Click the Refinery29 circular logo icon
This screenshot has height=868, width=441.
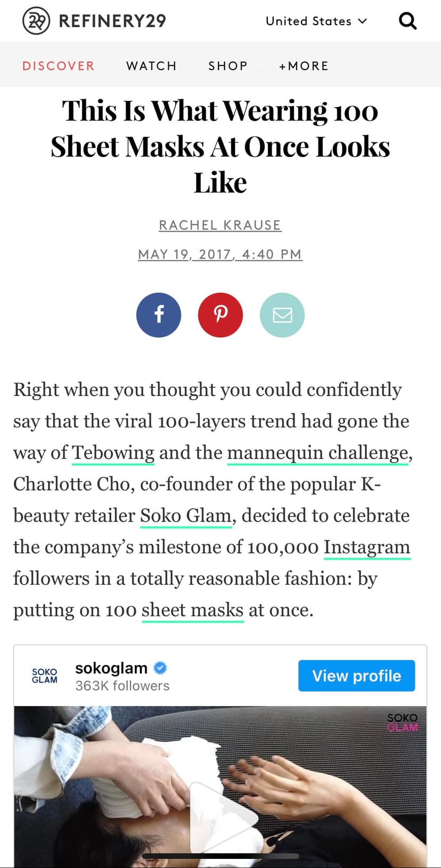tap(36, 21)
